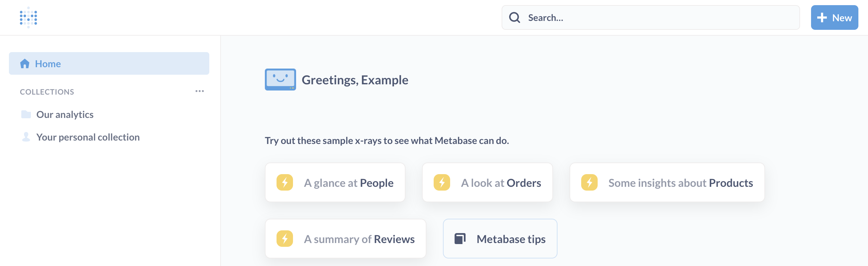This screenshot has width=868, height=266.
Task: Open the Metabase tips link
Action: (x=511, y=239)
